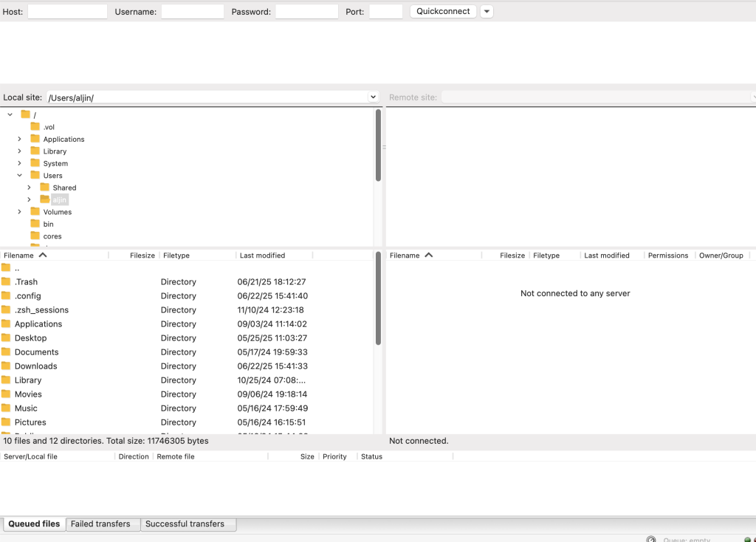Open the Local site path dropdown
This screenshot has width=756, height=542.
(x=374, y=97)
